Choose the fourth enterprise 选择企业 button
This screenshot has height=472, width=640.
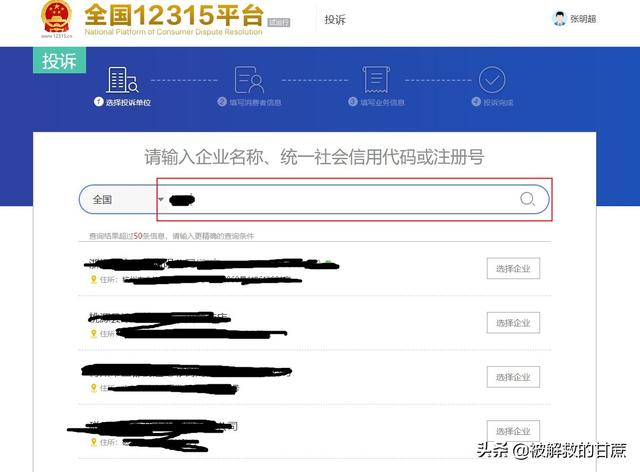point(513,431)
